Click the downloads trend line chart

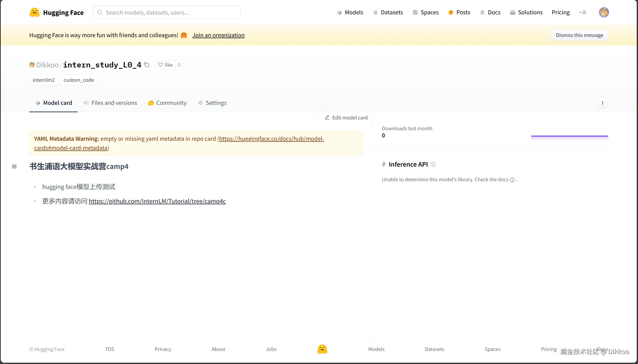(x=569, y=137)
